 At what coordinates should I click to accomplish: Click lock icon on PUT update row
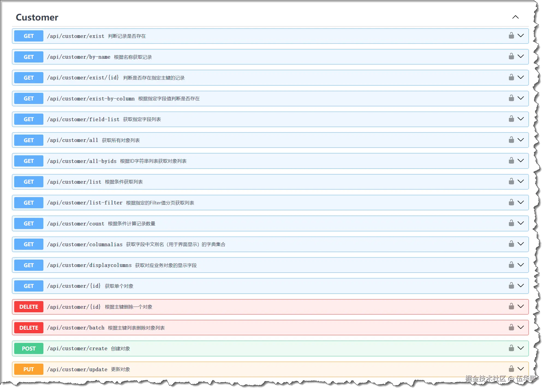(x=511, y=369)
